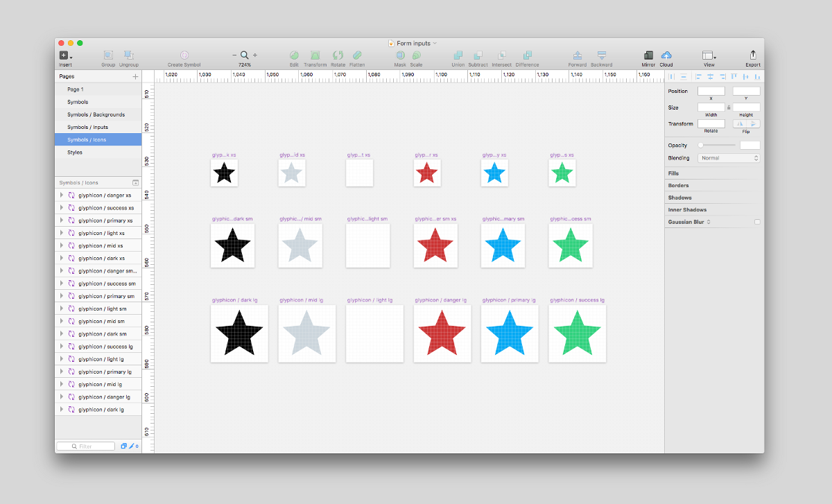
Task: Click the Create Symbol tool
Action: [x=184, y=55]
